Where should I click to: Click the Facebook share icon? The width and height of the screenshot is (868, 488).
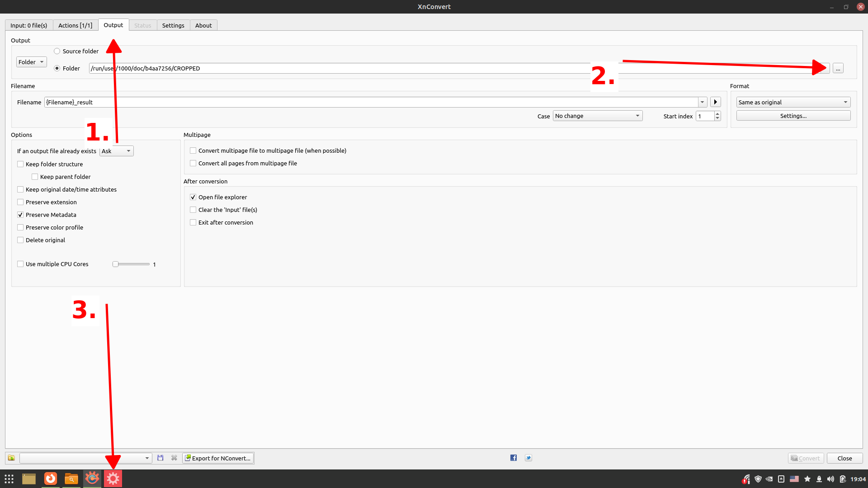[514, 458]
